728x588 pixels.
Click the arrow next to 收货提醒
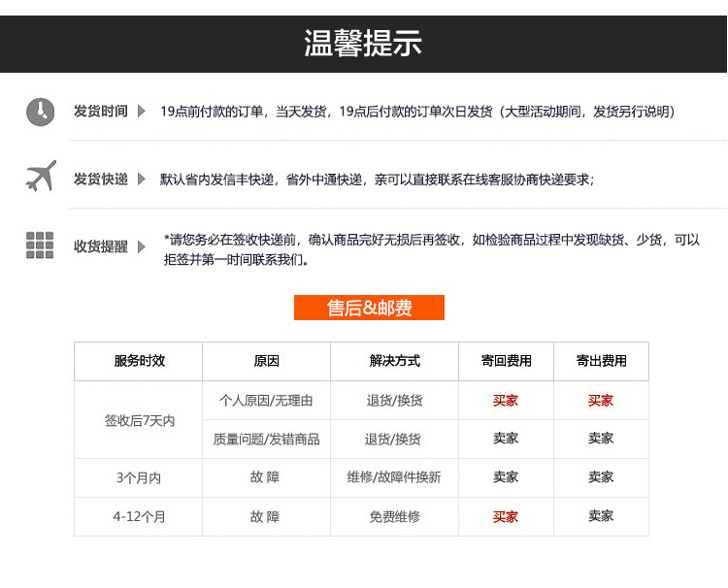click(142, 246)
